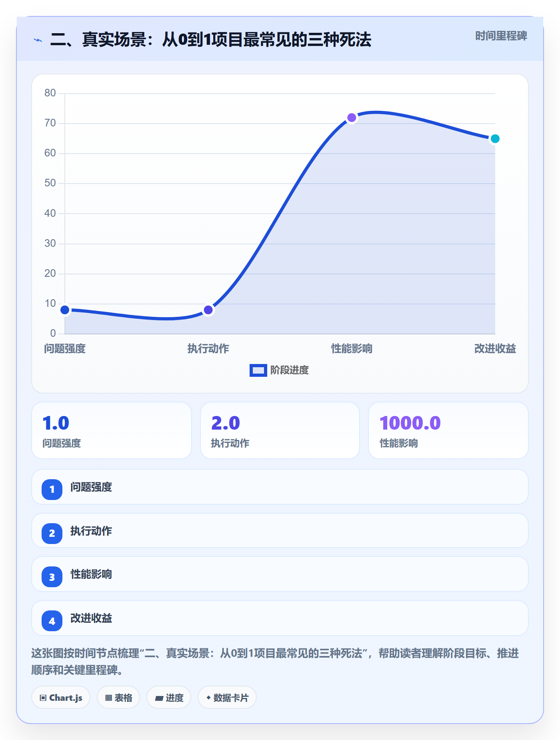Click 性能影响 text beside badge 3

tap(91, 574)
